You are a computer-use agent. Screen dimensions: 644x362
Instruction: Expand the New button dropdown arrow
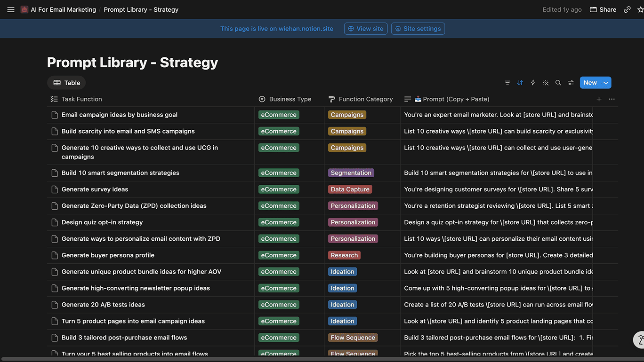(x=606, y=83)
